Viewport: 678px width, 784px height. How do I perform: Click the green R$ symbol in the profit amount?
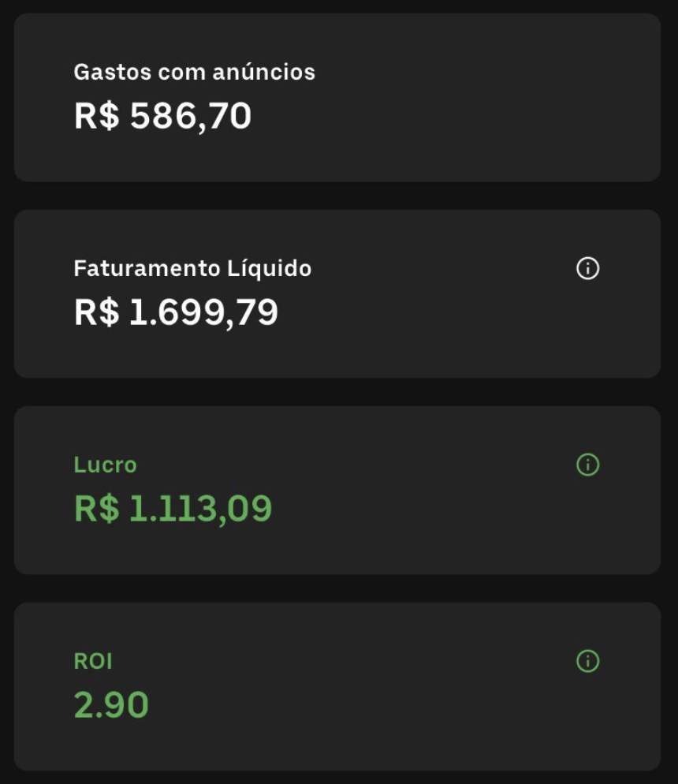click(96, 509)
